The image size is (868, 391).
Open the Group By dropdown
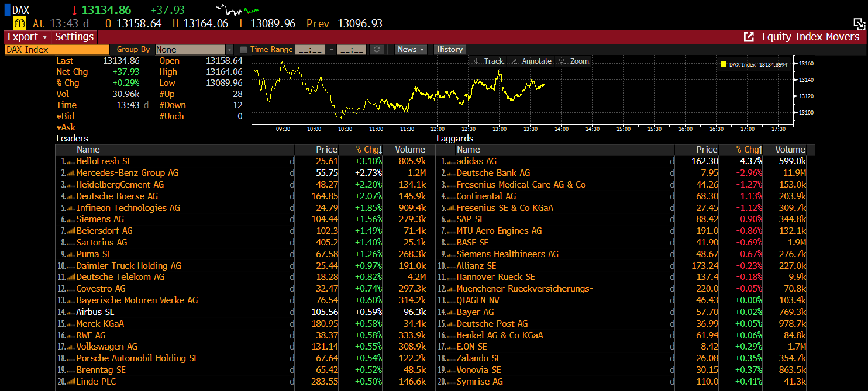(x=194, y=50)
